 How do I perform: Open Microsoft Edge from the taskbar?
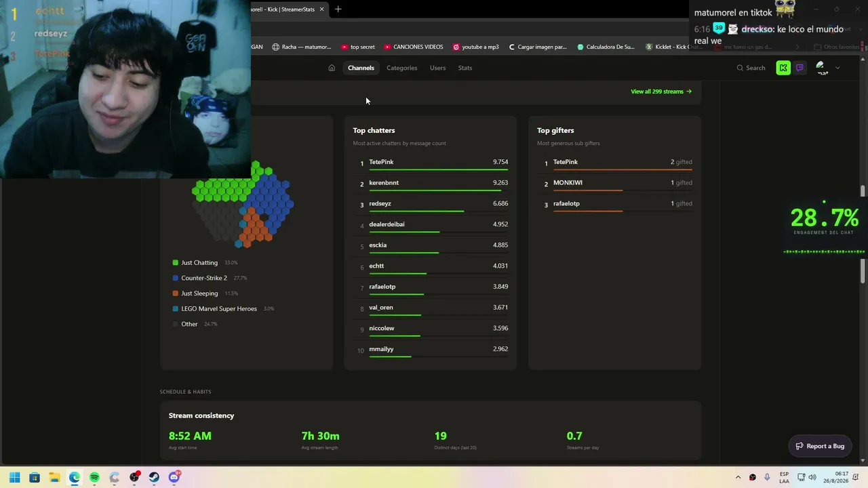click(x=74, y=477)
